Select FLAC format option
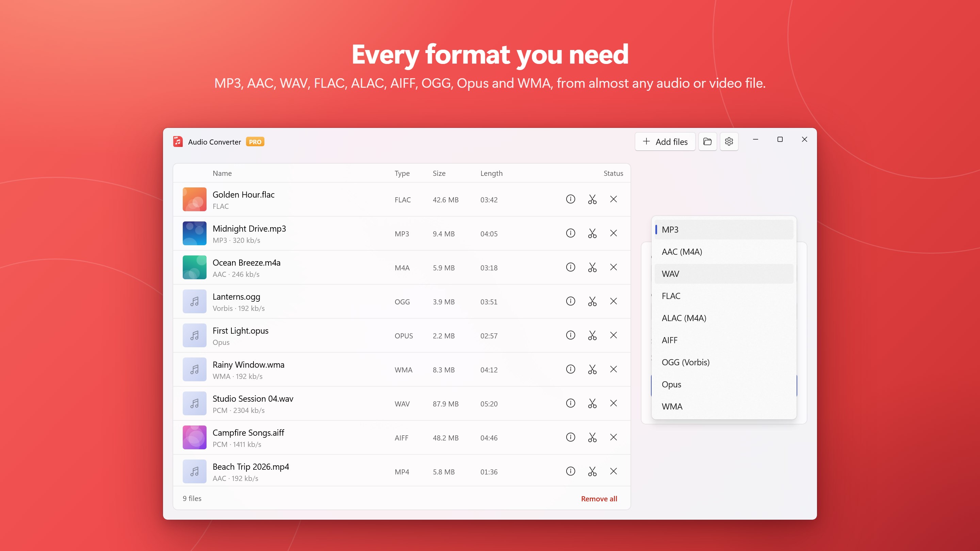Image resolution: width=980 pixels, height=551 pixels. tap(723, 296)
